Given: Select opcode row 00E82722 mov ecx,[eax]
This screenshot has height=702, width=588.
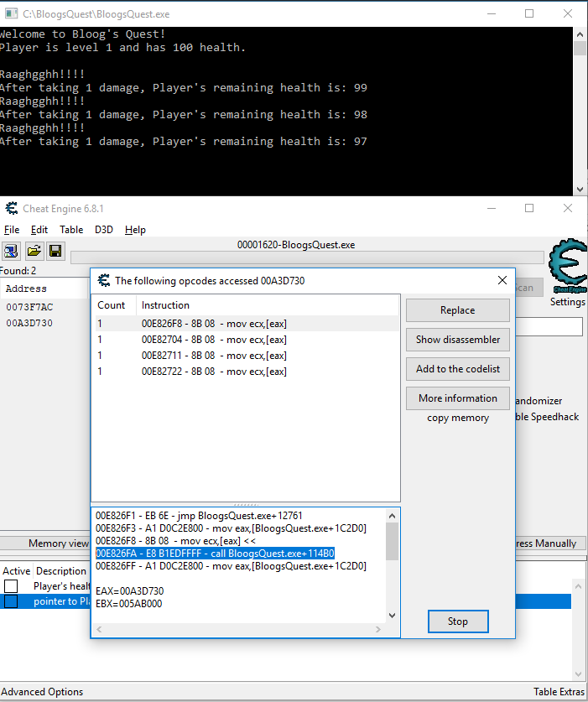Looking at the screenshot, I should tap(247, 372).
